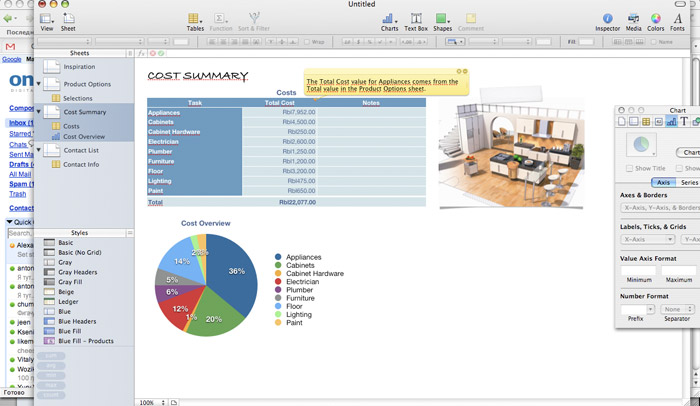Open zoom 100% popup control
The width and height of the screenshot is (700, 406).
coord(152,402)
